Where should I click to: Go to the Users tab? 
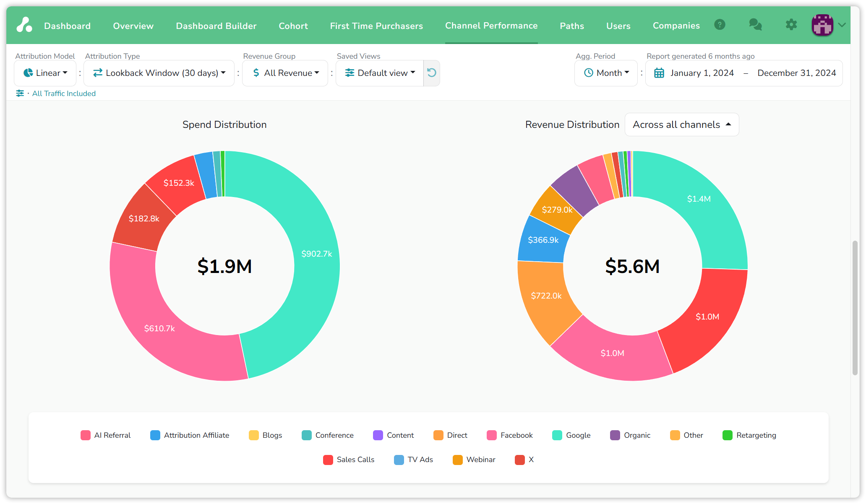coord(618,26)
